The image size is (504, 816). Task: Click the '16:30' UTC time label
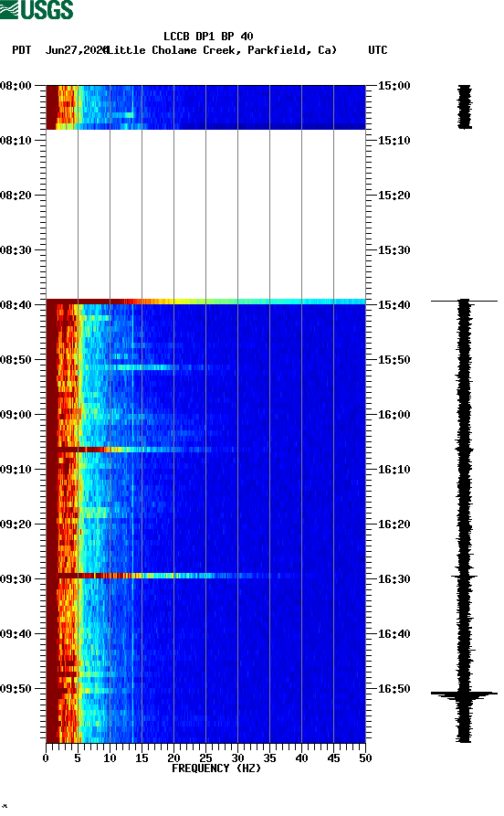[x=394, y=579]
